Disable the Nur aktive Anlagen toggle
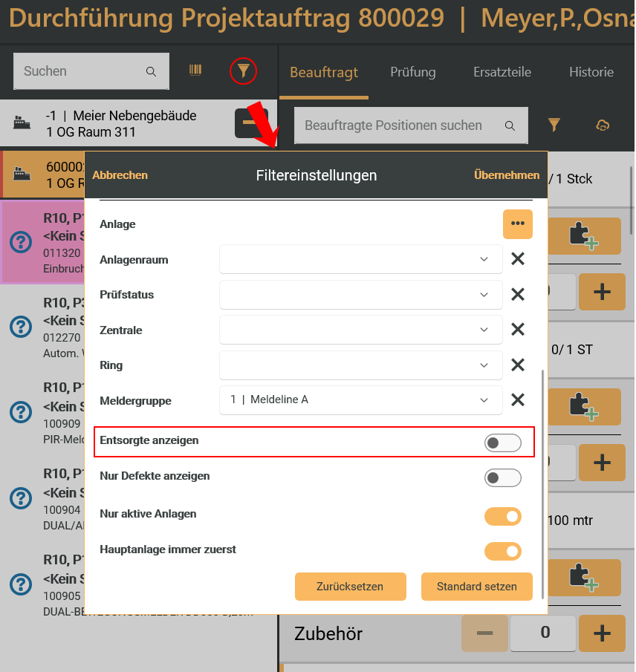636x672 pixels. point(502,516)
